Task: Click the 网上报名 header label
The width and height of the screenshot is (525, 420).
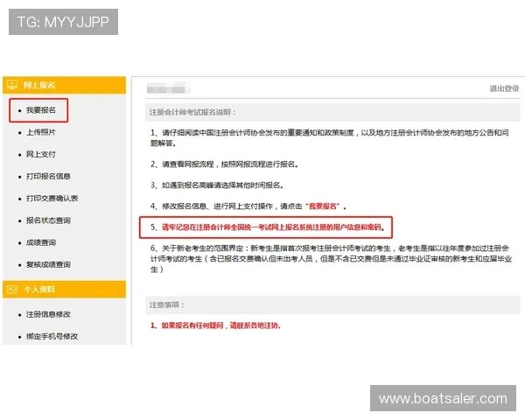Action: pos(39,85)
